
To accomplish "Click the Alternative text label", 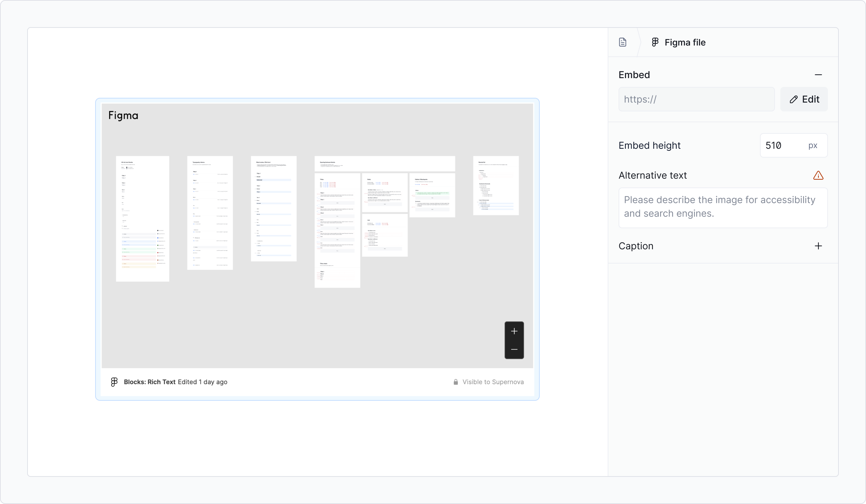I will tap(653, 176).
